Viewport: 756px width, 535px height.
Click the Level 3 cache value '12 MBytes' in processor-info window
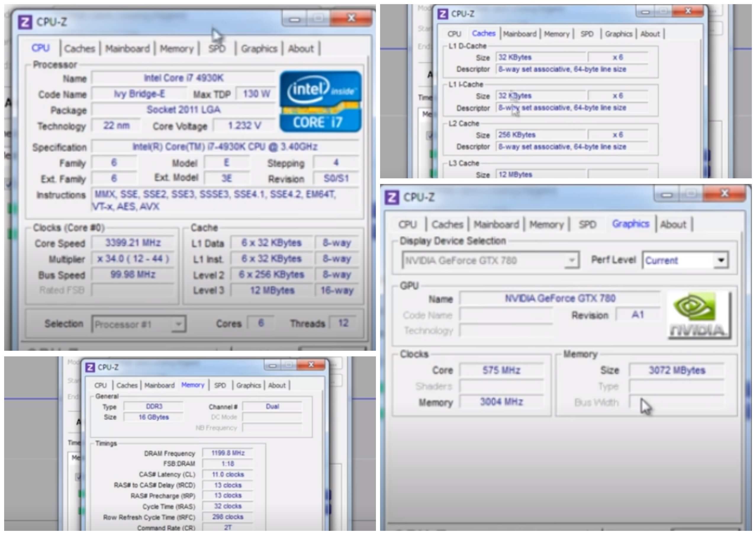[272, 291]
